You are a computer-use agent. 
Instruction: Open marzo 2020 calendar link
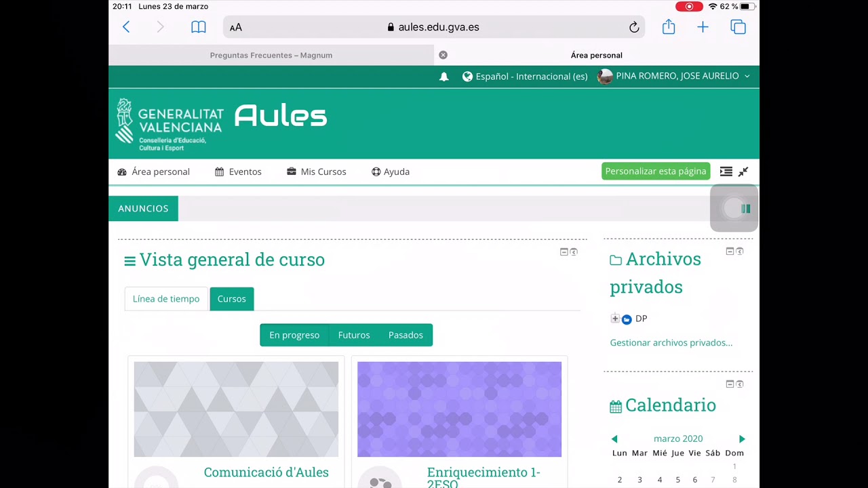678,439
